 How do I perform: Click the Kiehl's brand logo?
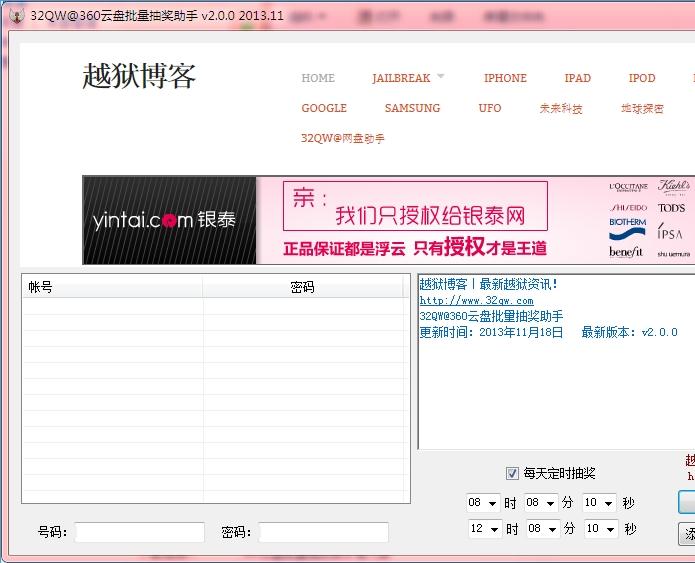pyautogui.click(x=673, y=186)
